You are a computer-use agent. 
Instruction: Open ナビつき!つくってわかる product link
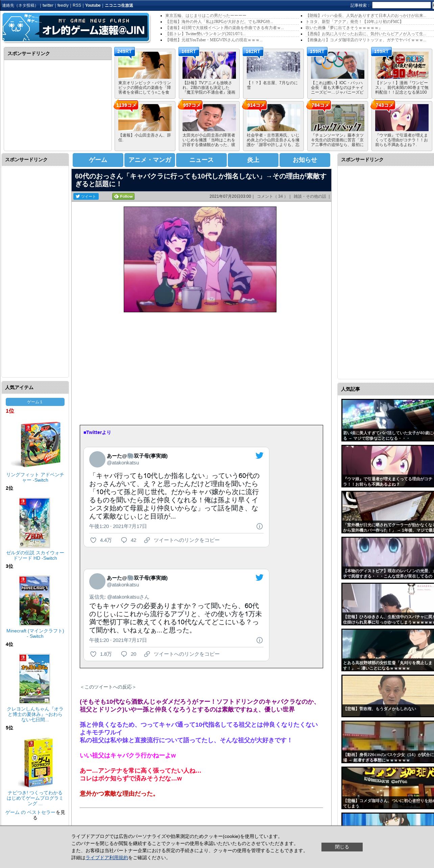[35, 798]
